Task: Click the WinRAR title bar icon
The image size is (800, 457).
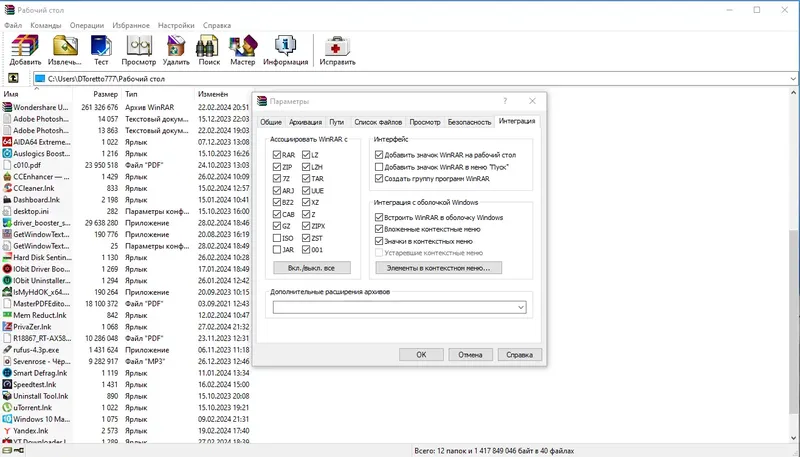Action: point(9,10)
